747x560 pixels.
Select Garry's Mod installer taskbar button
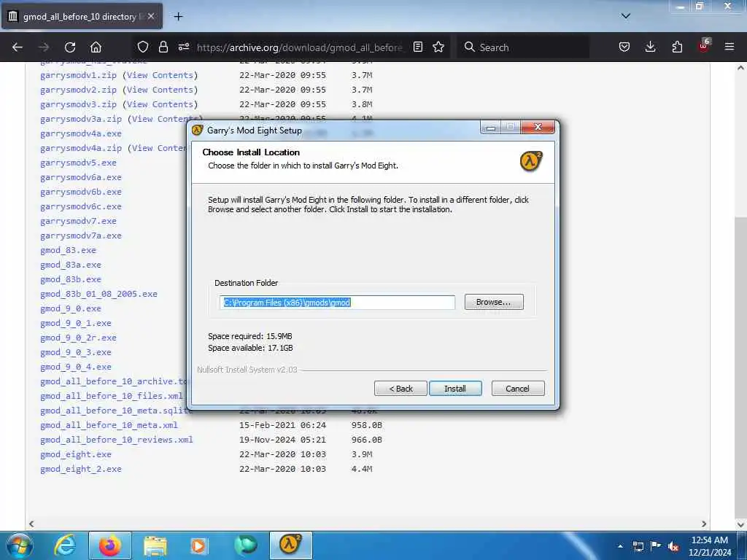290,545
